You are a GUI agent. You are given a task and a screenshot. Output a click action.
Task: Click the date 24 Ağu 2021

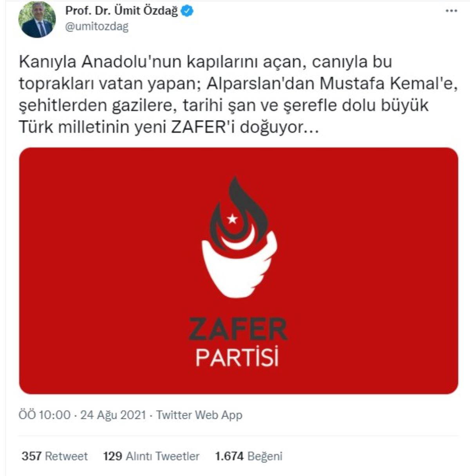coord(113,415)
